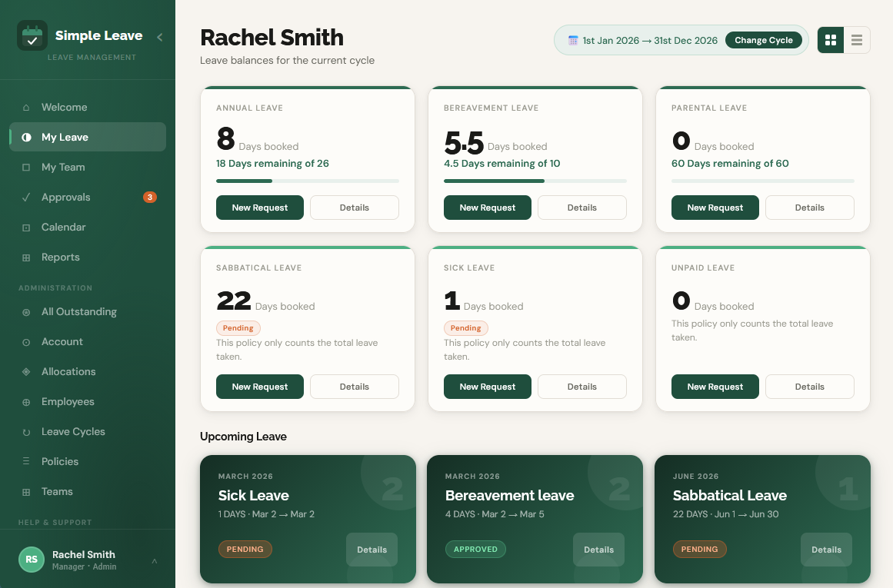Open the Approvals menu item
Screen dimensions: 893x588
point(66,198)
